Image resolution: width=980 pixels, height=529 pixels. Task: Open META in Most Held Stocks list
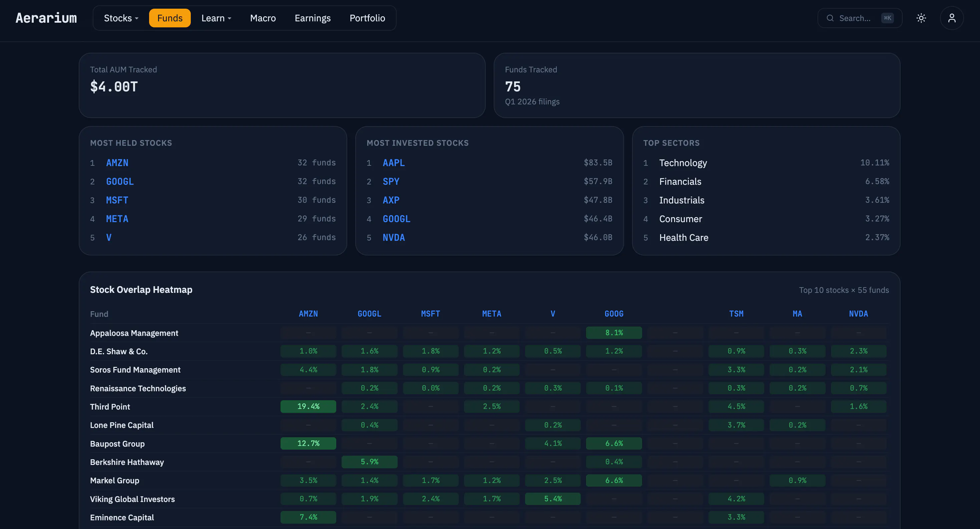click(117, 219)
